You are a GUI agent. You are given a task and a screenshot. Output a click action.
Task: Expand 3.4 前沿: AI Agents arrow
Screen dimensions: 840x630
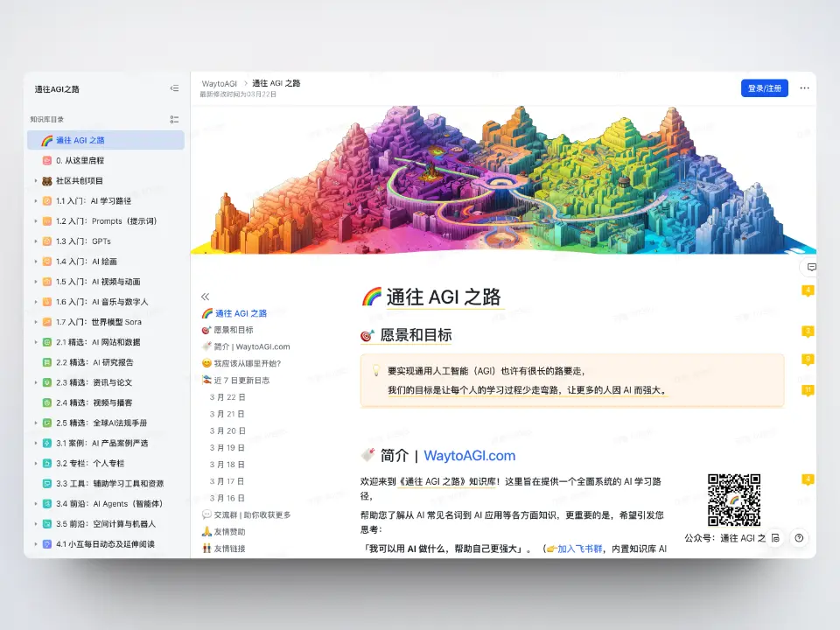pos(36,504)
